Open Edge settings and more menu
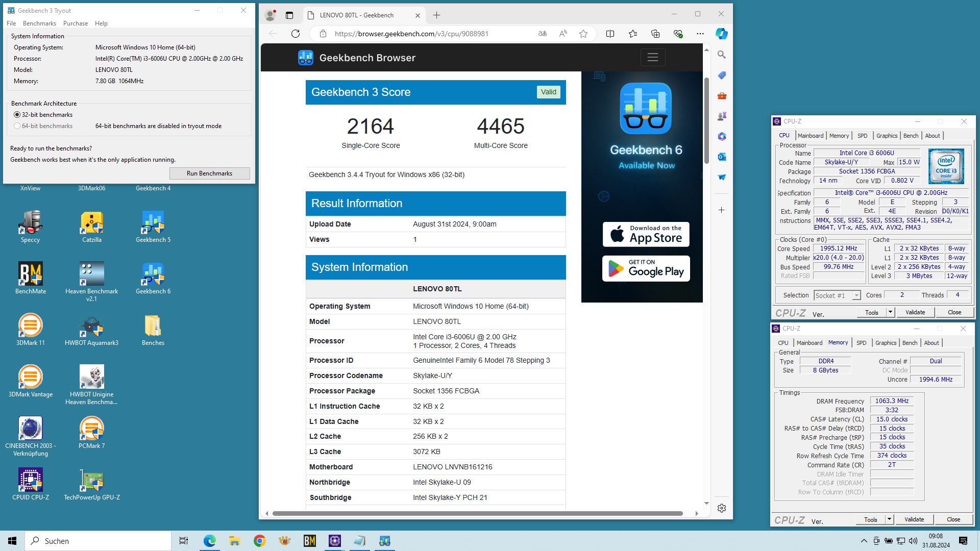980x551 pixels. 700,34
